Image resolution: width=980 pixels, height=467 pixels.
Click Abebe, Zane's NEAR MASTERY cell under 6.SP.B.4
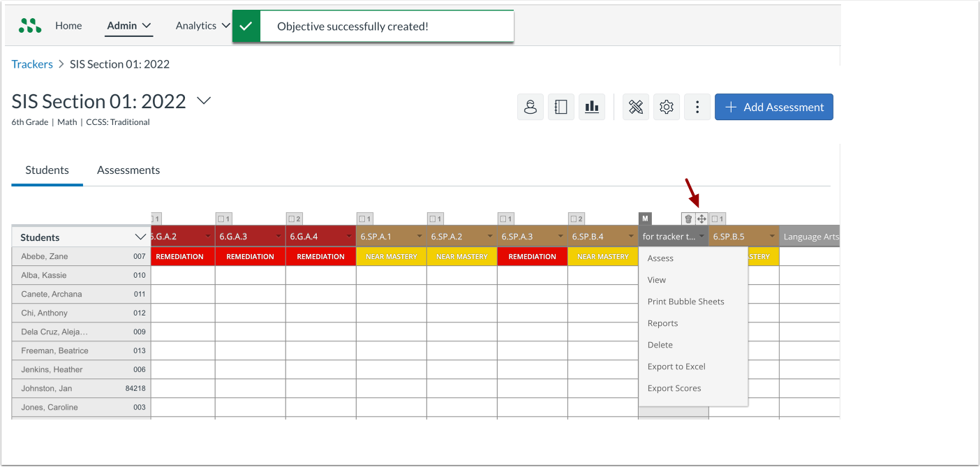(602, 256)
